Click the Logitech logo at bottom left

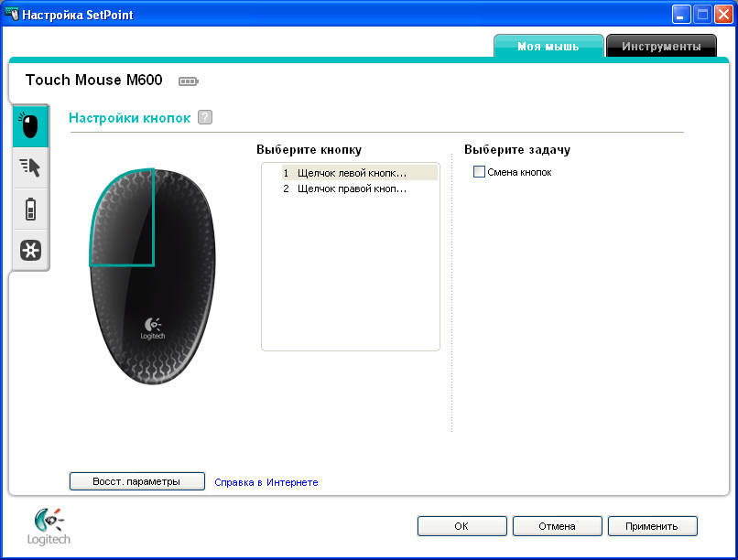49,526
